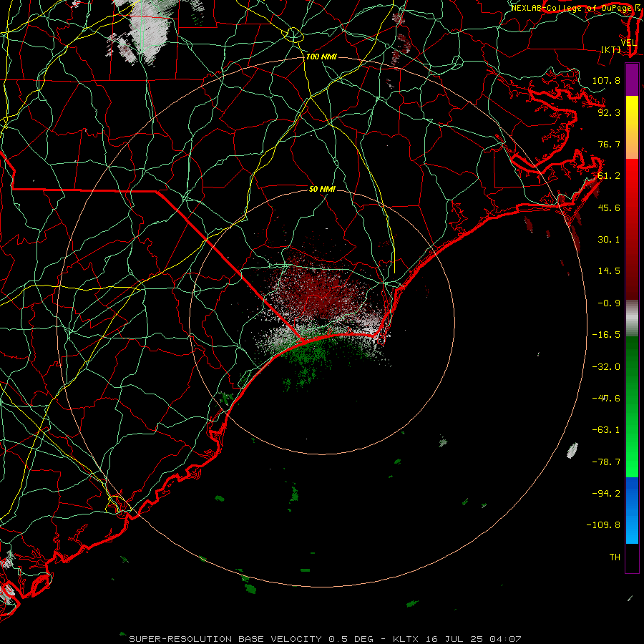Select the 30.1 velocity scale value
Image resolution: width=644 pixels, height=644 pixels.
tap(609, 240)
